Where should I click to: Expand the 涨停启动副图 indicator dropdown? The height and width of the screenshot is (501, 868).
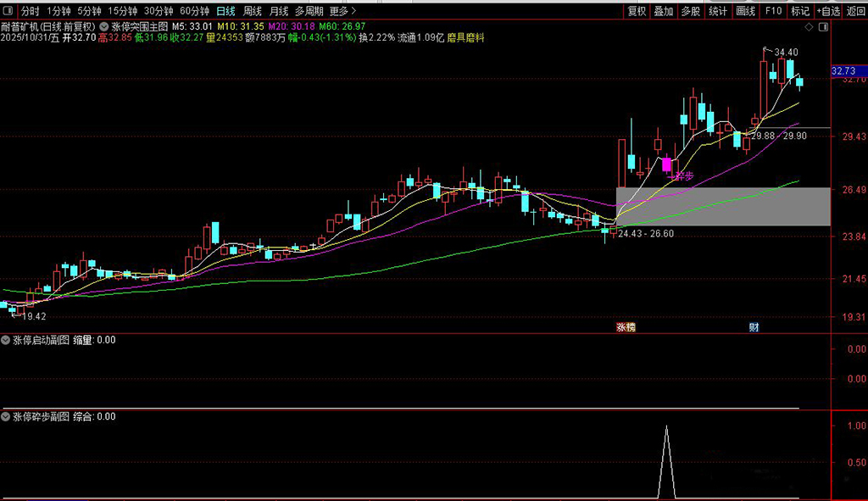pyautogui.click(x=6, y=340)
